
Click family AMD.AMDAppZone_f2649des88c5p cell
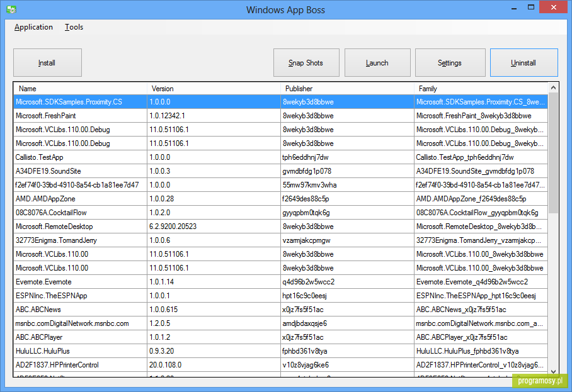pyautogui.click(x=481, y=199)
